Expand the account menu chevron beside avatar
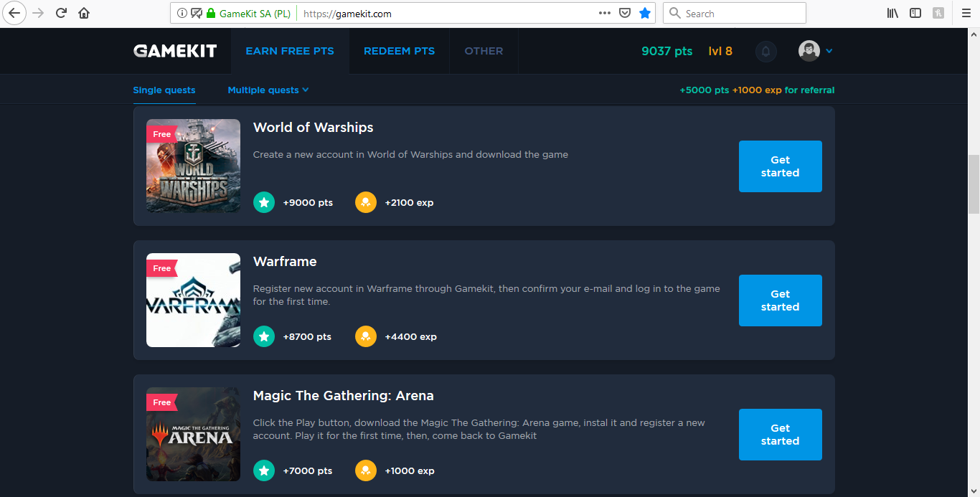This screenshot has height=497, width=980. pos(829,51)
